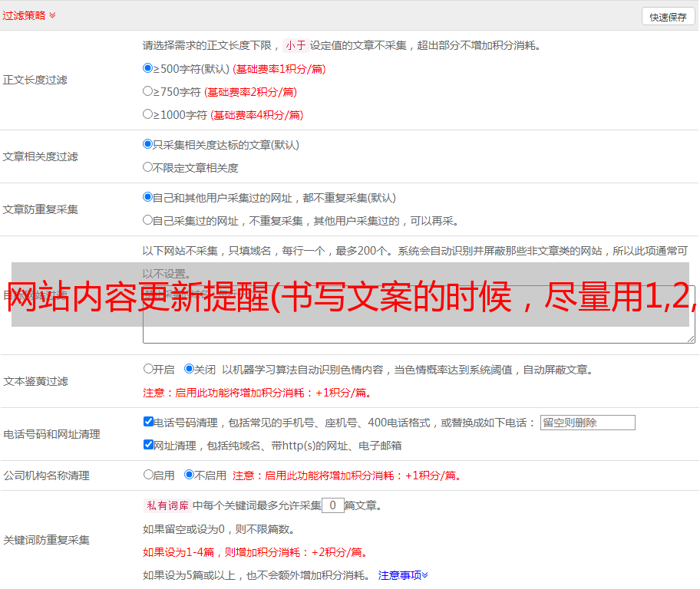
Task: Select 不启用 for 公司机构名称清理
Action: click(189, 475)
